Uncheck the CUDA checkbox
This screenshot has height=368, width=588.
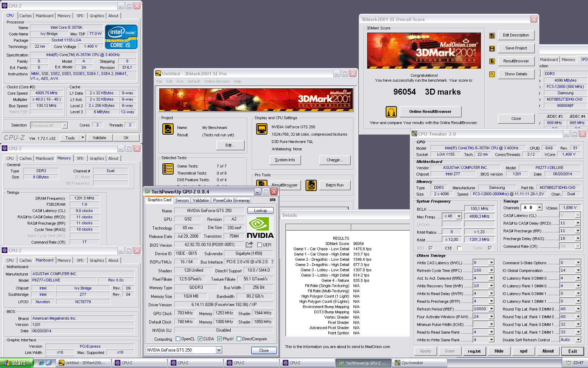tap(200, 339)
